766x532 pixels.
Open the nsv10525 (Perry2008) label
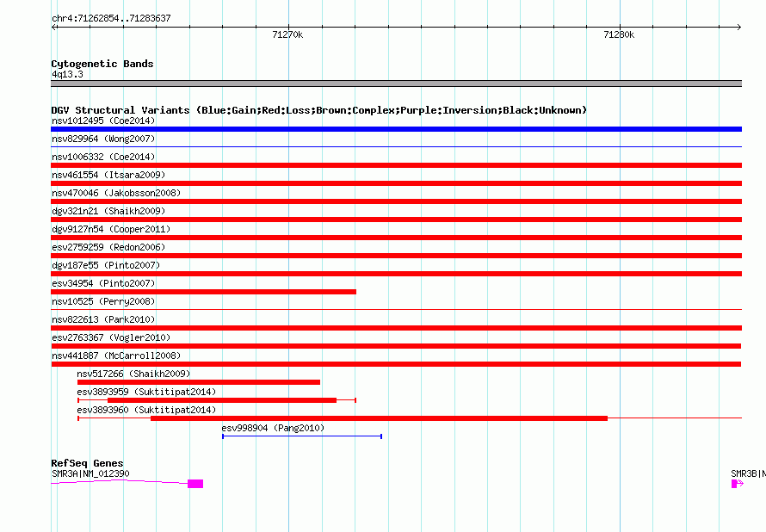(103, 301)
